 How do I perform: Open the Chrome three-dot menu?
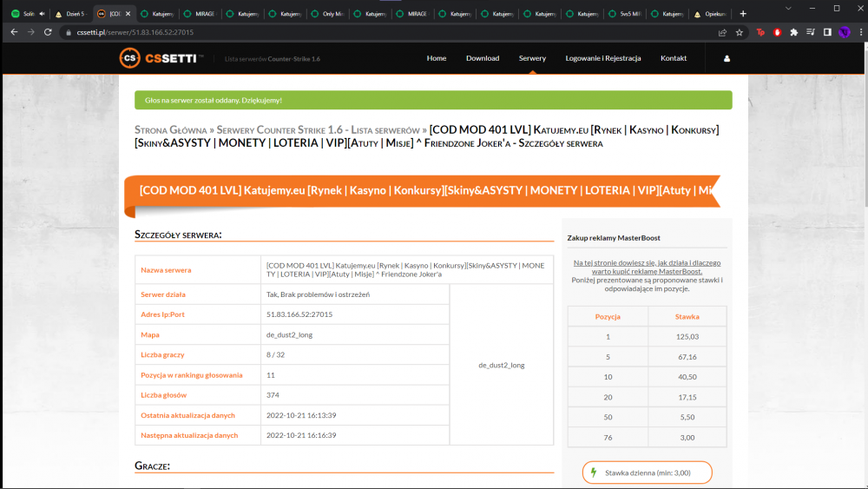click(861, 33)
